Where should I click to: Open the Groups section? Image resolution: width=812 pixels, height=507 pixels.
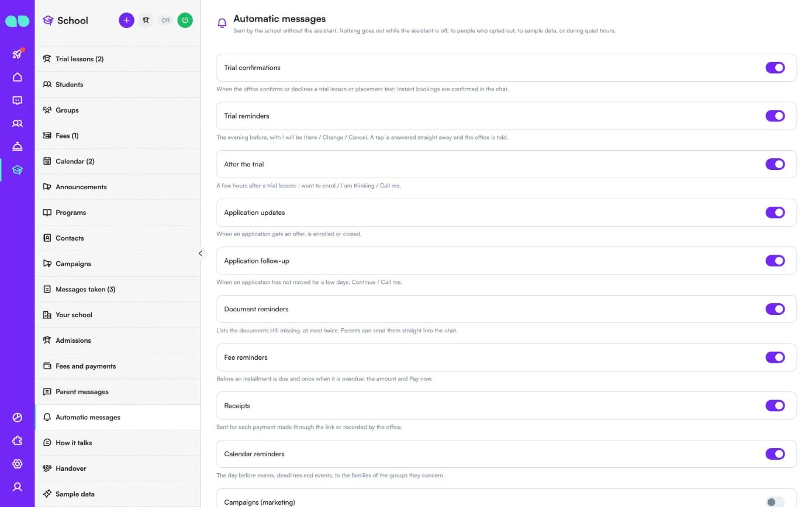click(118, 110)
